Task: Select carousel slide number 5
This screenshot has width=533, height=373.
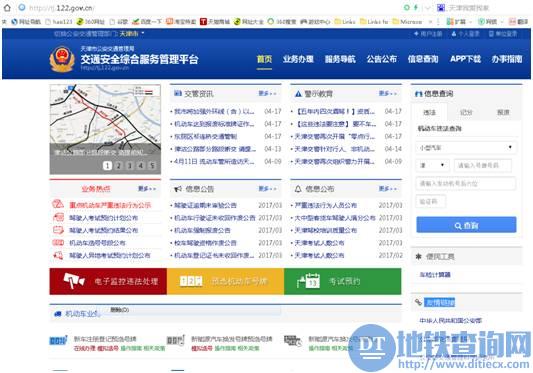Action: point(152,166)
